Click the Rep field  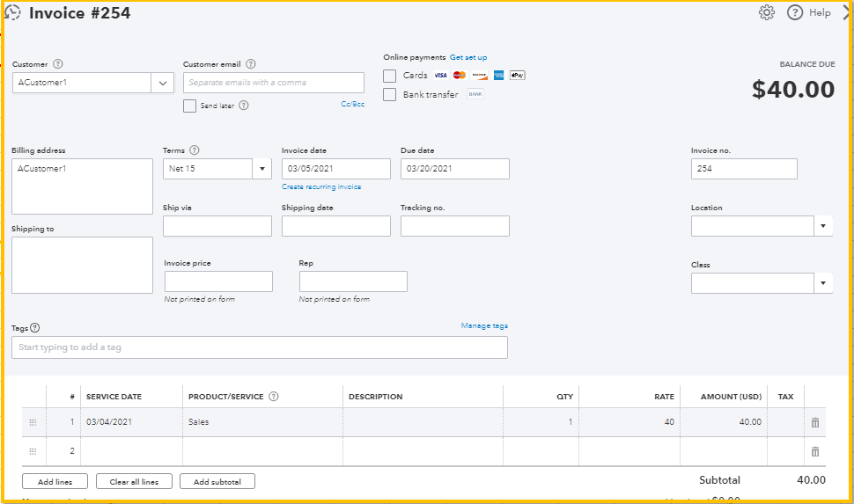(x=353, y=281)
